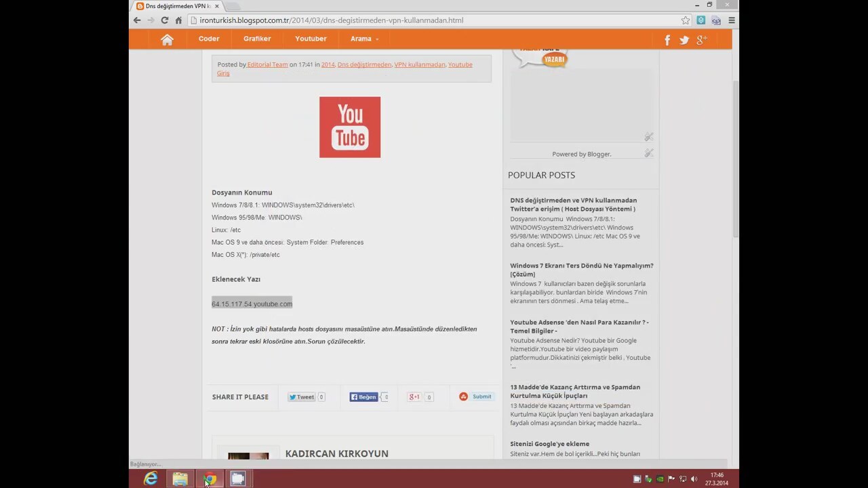Open the Coder menu item
This screenshot has width=868, height=488.
point(209,39)
